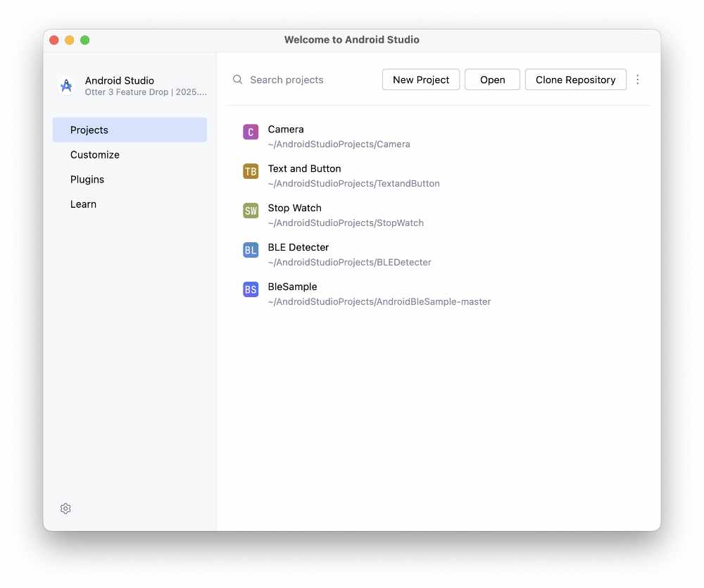704x588 pixels.
Task: Click the purple C Camera project icon
Action: click(251, 132)
